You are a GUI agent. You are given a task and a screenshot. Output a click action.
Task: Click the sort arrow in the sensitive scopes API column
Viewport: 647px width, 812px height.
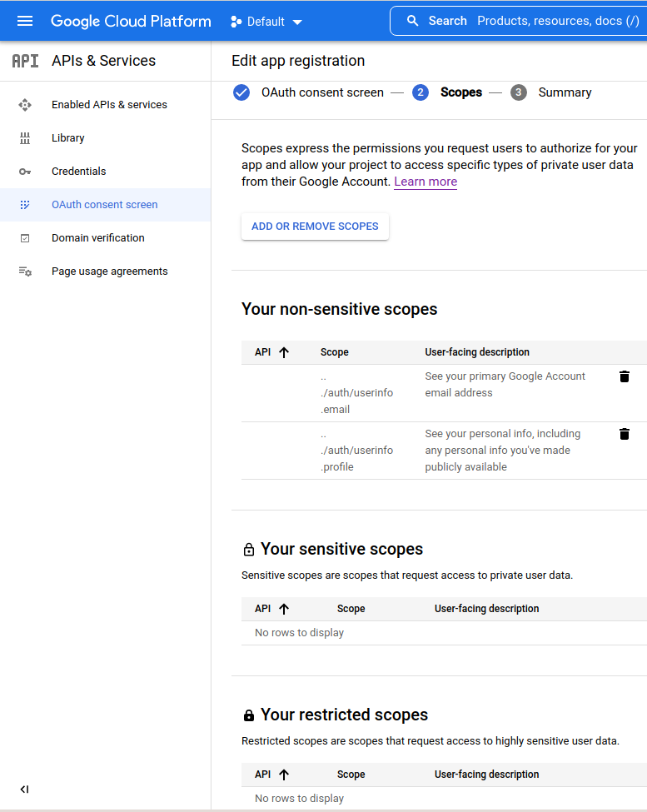point(284,609)
